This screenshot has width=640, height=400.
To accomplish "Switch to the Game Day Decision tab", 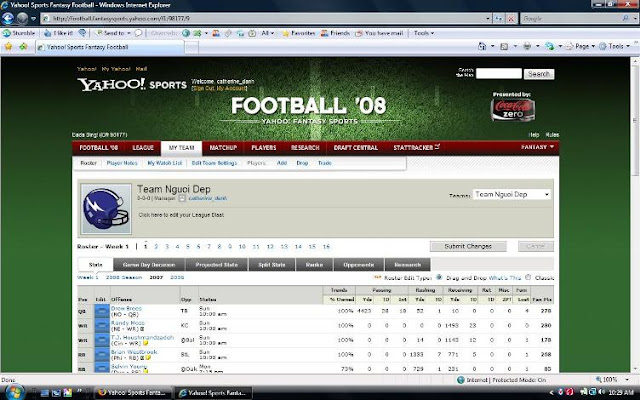I will click(x=149, y=265).
